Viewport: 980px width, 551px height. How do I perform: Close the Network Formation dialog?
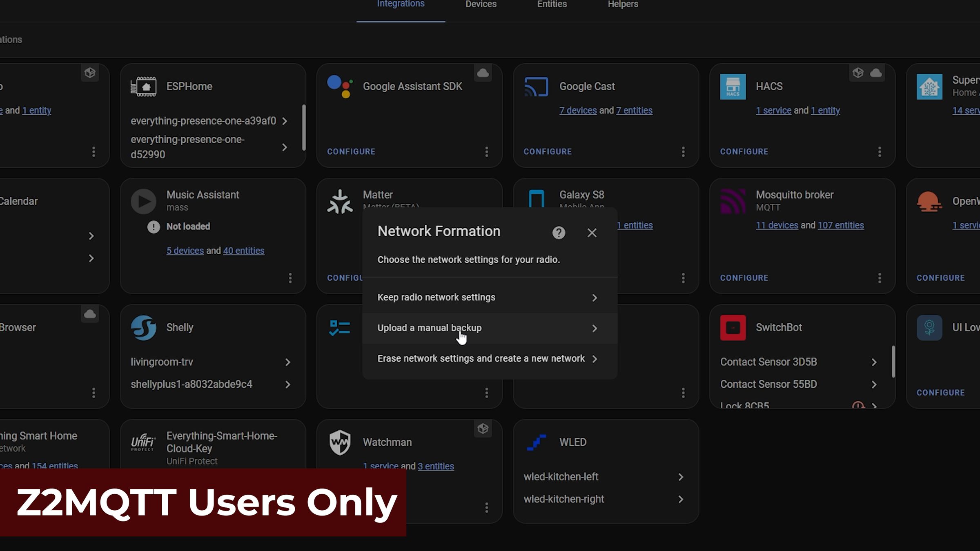pos(592,233)
